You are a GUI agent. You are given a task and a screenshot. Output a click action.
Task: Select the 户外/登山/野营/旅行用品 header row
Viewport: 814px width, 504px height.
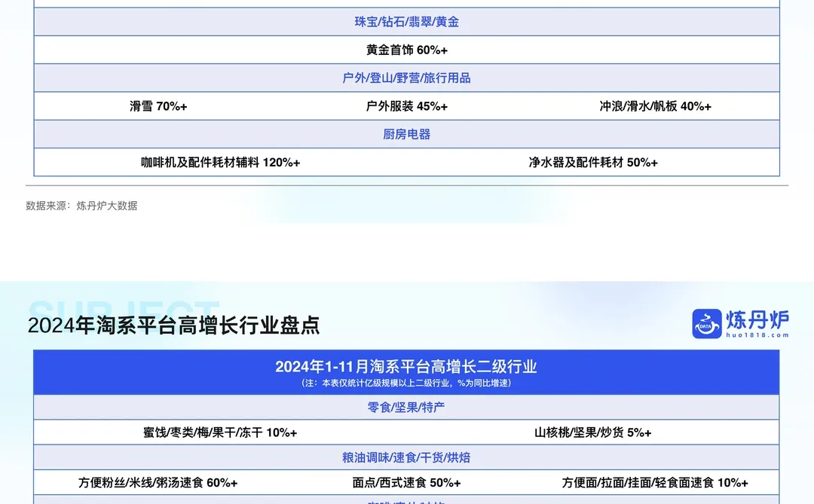(x=406, y=78)
